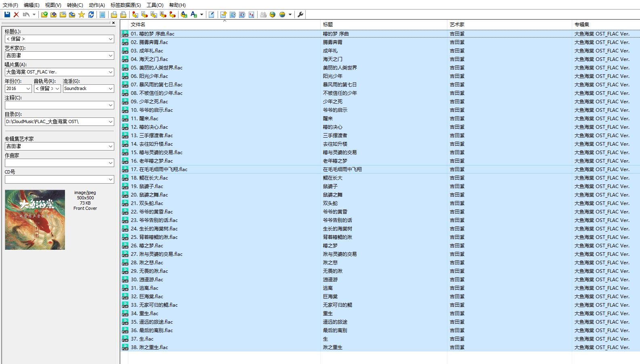Expand the 音轨号 track number dropdown
This screenshot has height=364, width=640.
click(57, 89)
